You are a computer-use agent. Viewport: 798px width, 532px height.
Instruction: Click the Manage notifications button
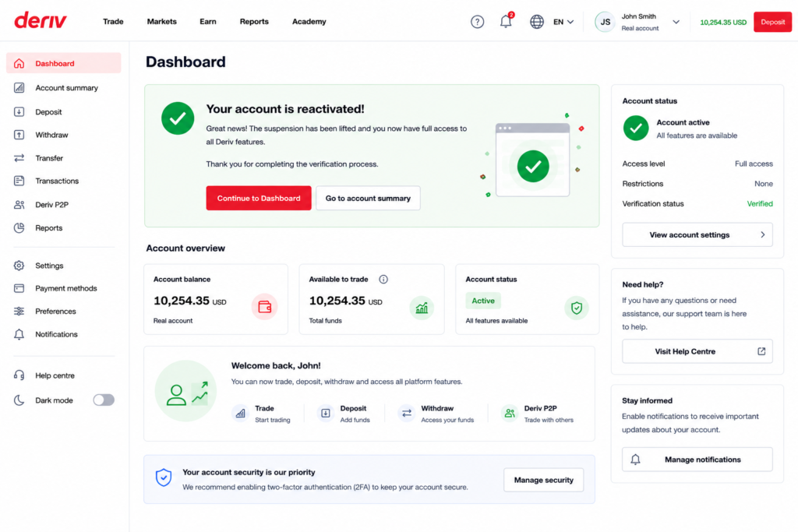pos(697,460)
